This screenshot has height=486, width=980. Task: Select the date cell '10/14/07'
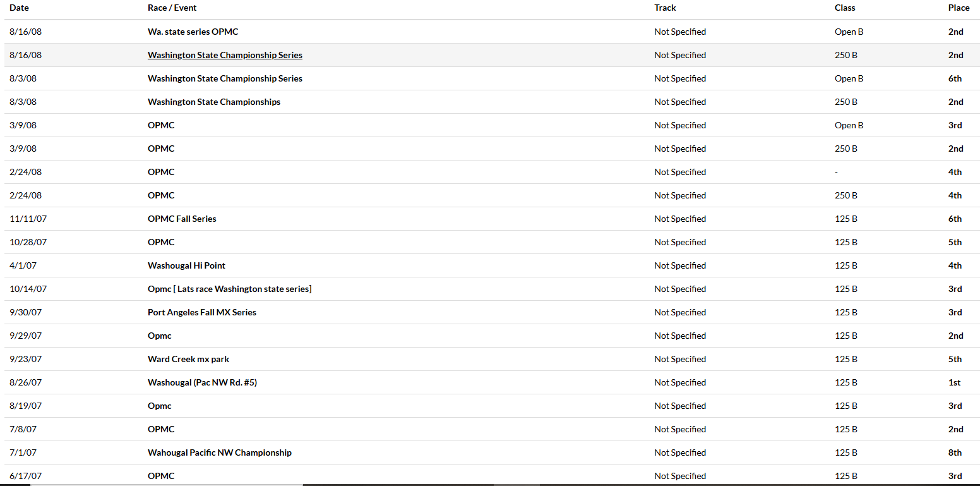[28, 289]
